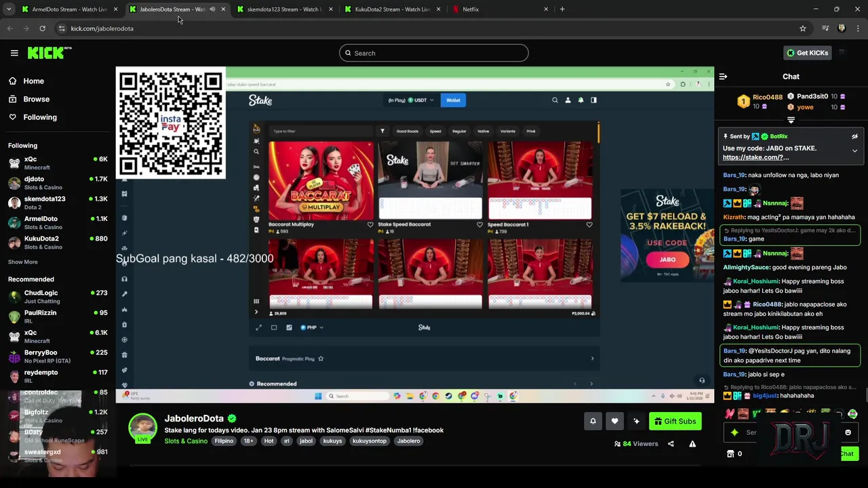Open the Chrome menu with three dots
Viewport: 868px width, 488px height.
tap(859, 28)
